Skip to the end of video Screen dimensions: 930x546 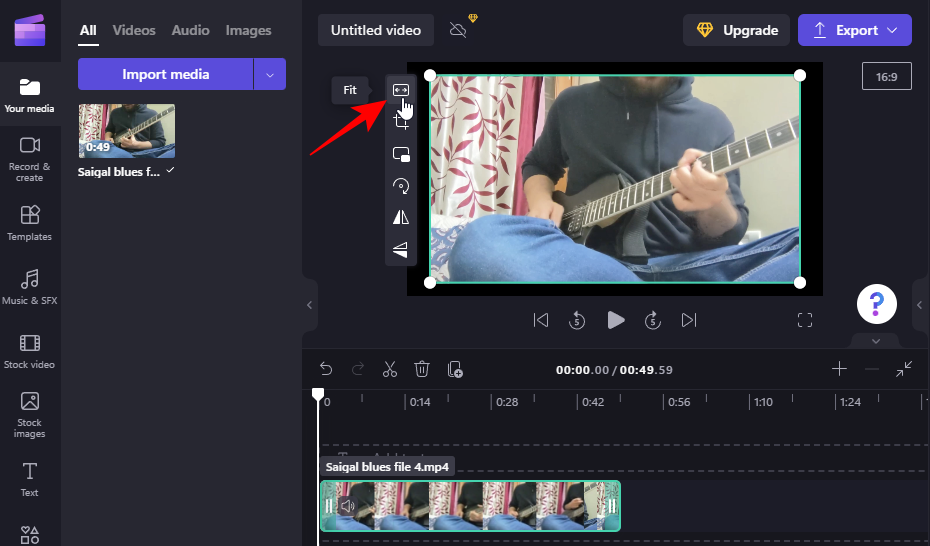[x=689, y=320]
